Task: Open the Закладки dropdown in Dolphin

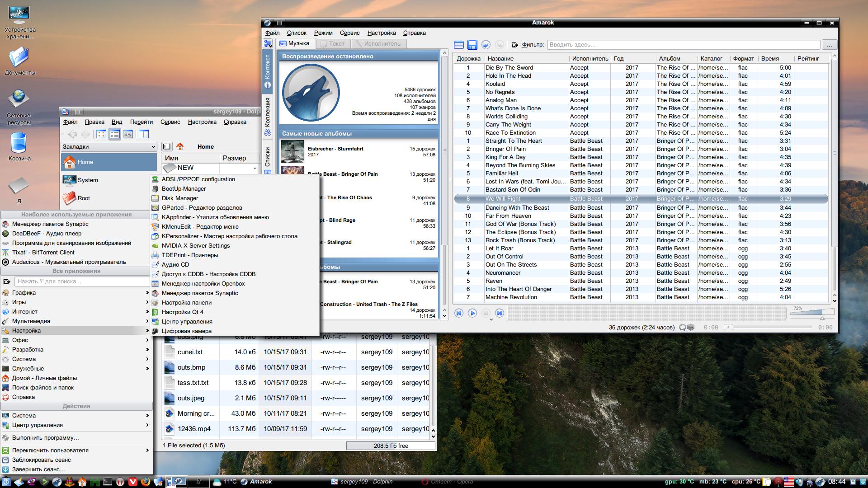Action: 108,146
